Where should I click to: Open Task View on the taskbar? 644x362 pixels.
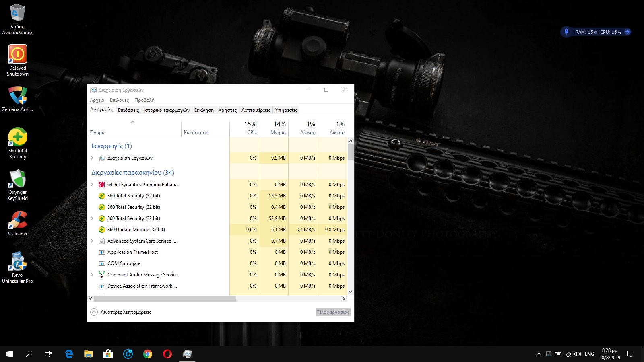click(x=48, y=354)
